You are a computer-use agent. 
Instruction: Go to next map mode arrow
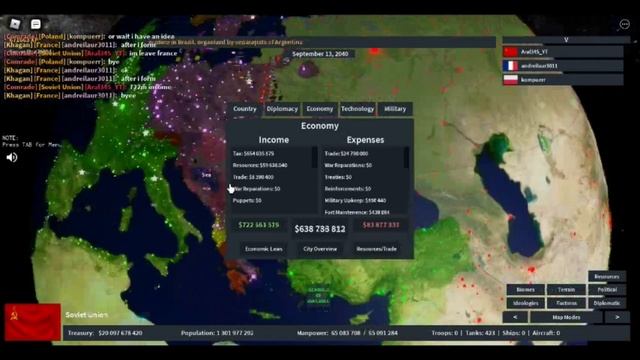tap(617, 317)
